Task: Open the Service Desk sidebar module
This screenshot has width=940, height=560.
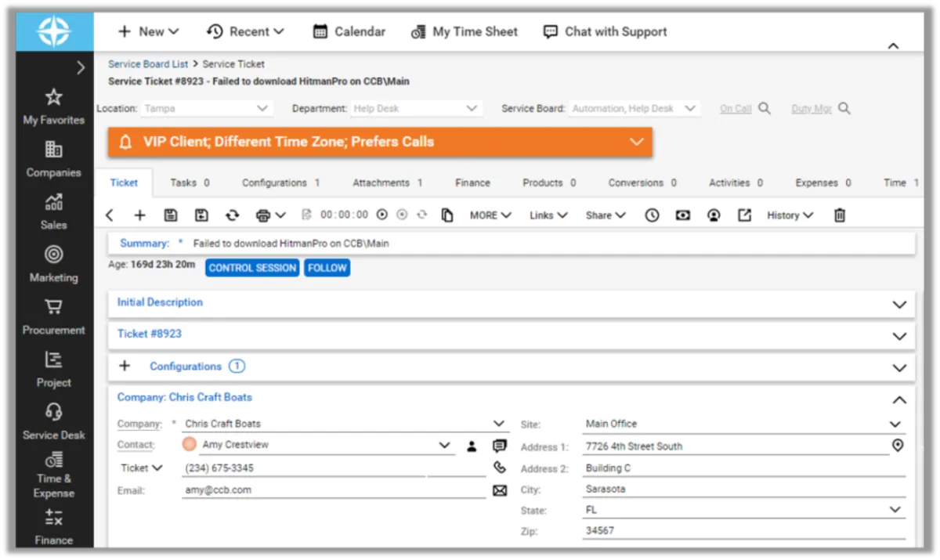Action: click(53, 421)
